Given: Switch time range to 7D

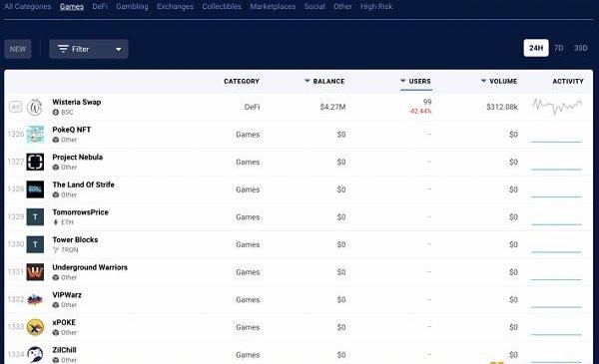Looking at the screenshot, I should 558,48.
